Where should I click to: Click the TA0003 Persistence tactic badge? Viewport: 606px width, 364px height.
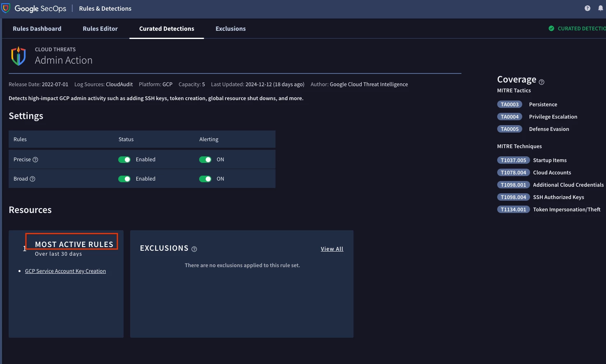click(510, 104)
